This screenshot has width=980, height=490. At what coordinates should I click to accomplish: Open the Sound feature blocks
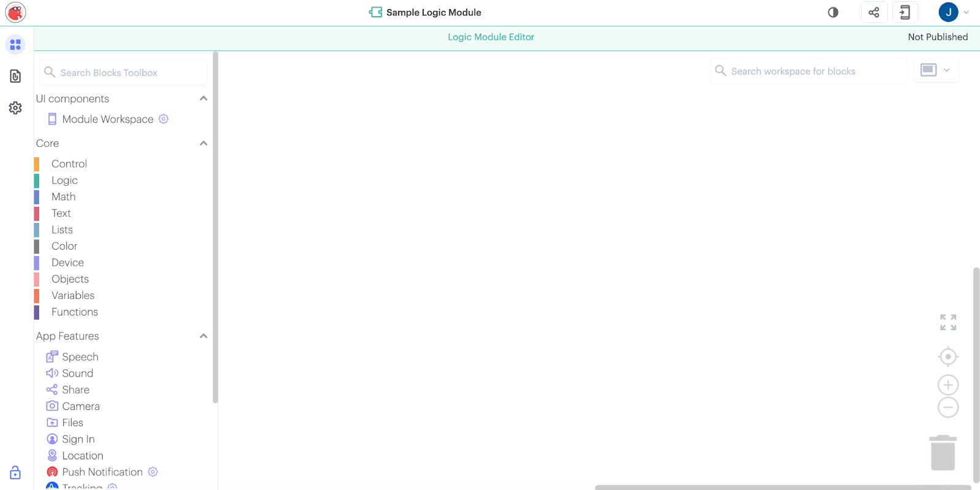78,373
